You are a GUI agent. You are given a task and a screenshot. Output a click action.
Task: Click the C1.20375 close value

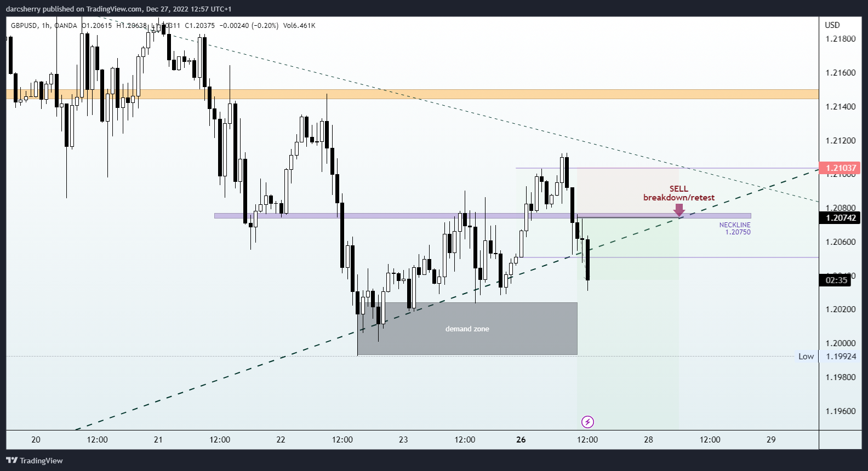[200, 26]
